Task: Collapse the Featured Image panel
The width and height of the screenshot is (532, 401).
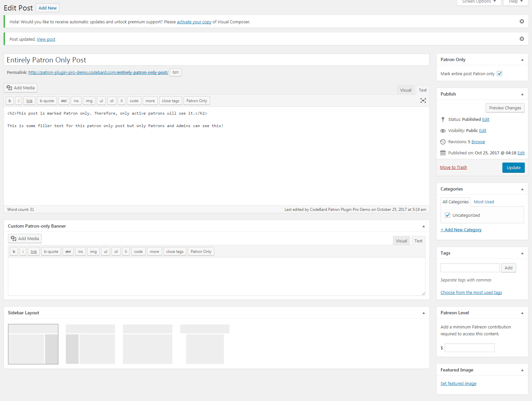Action: click(x=522, y=370)
